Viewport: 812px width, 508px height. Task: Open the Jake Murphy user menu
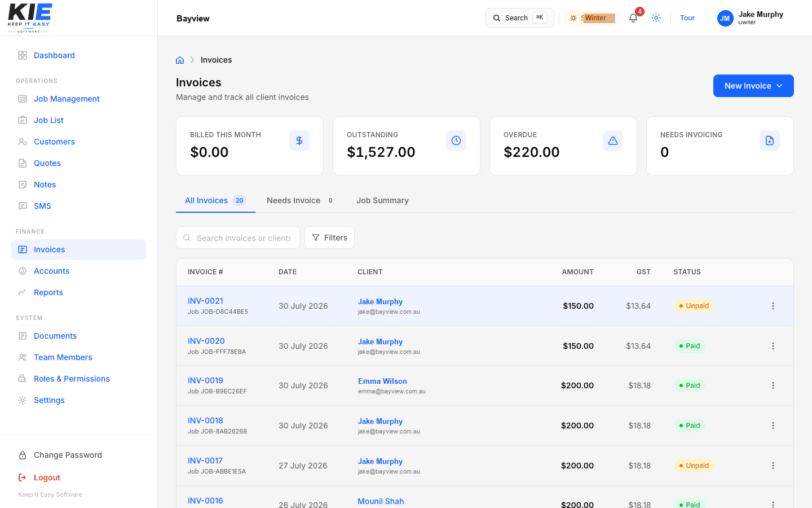[x=751, y=18]
